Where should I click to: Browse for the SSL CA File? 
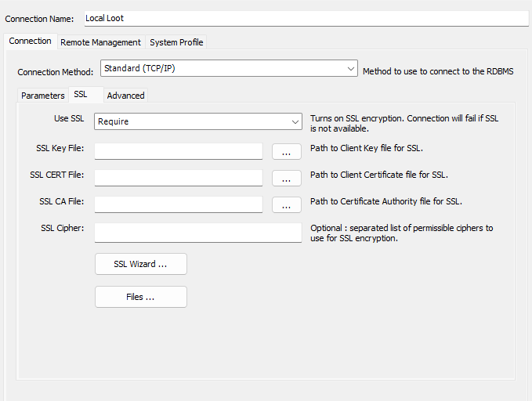pyautogui.click(x=287, y=205)
